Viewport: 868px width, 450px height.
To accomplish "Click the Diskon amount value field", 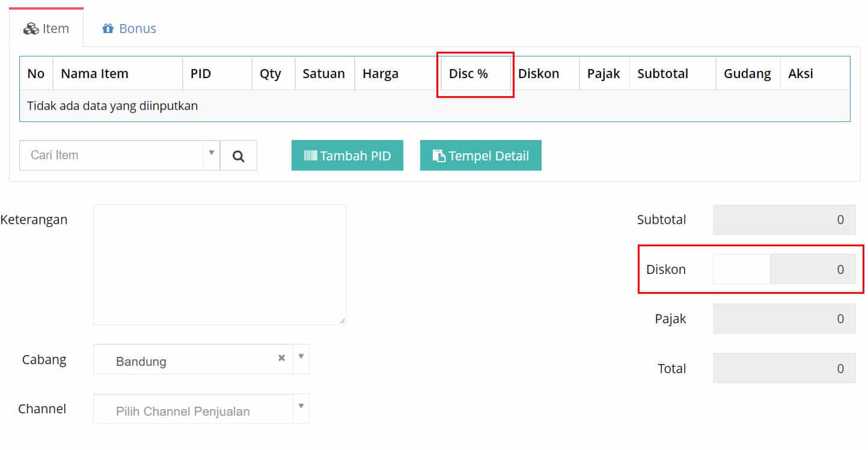I will pyautogui.click(x=813, y=269).
